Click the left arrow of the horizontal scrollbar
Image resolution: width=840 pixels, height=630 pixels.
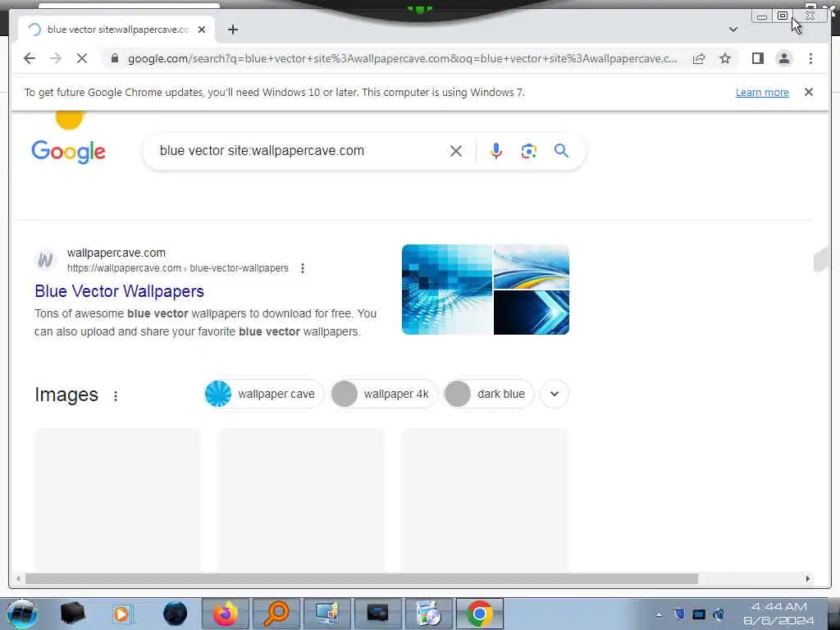(x=18, y=578)
